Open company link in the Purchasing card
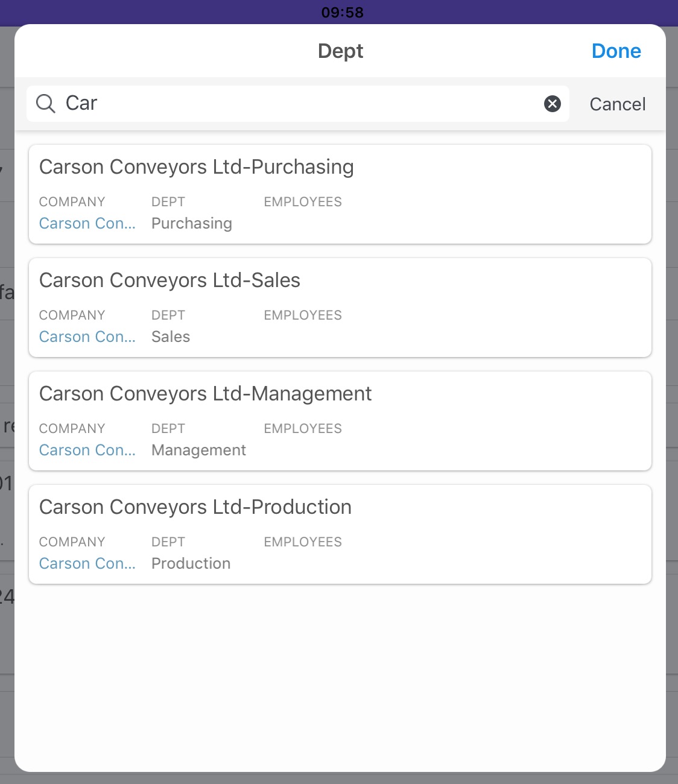Viewport: 678px width, 784px height. [x=87, y=224]
